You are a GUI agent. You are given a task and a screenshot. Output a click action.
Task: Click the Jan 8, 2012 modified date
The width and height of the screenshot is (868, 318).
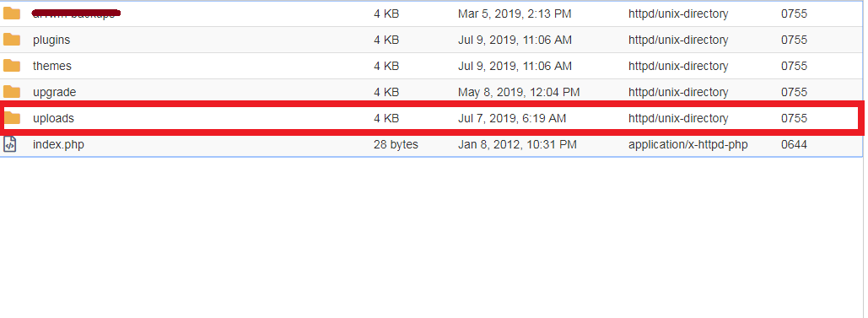(x=517, y=144)
